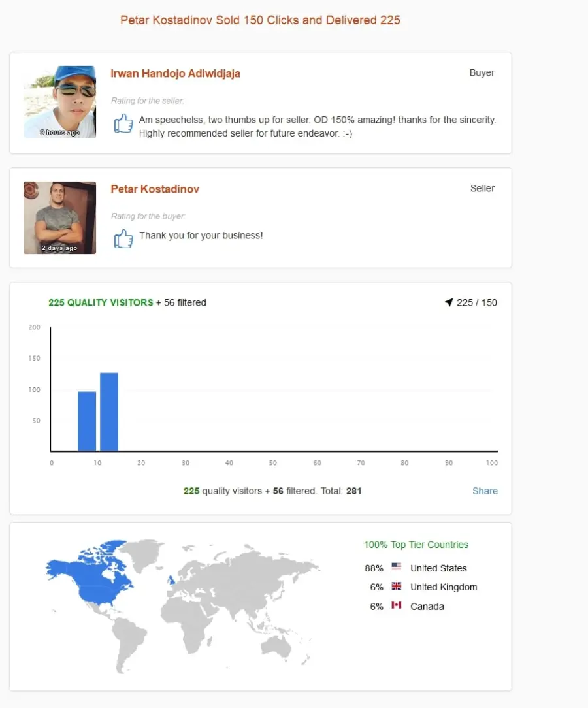Open Petar Kostadinov's profile photo

(59, 217)
